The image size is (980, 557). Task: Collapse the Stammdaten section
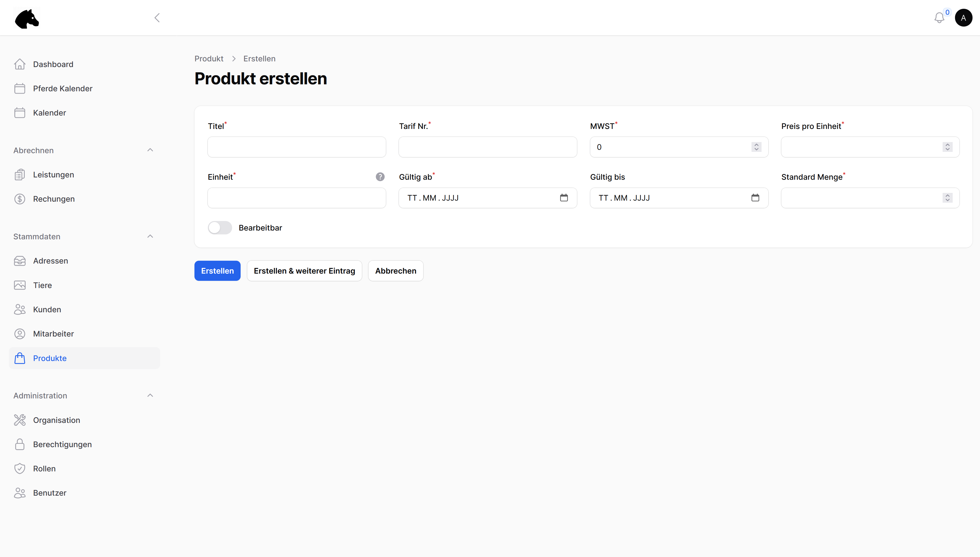[150, 236]
